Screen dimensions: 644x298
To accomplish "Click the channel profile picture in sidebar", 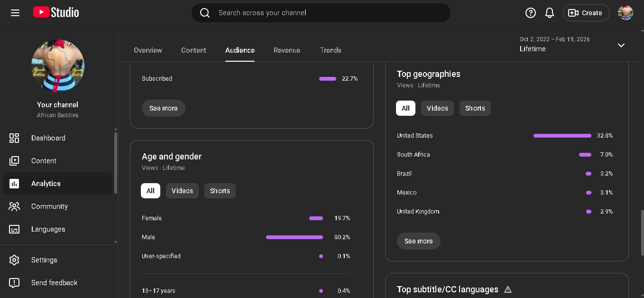I will 58,66.
